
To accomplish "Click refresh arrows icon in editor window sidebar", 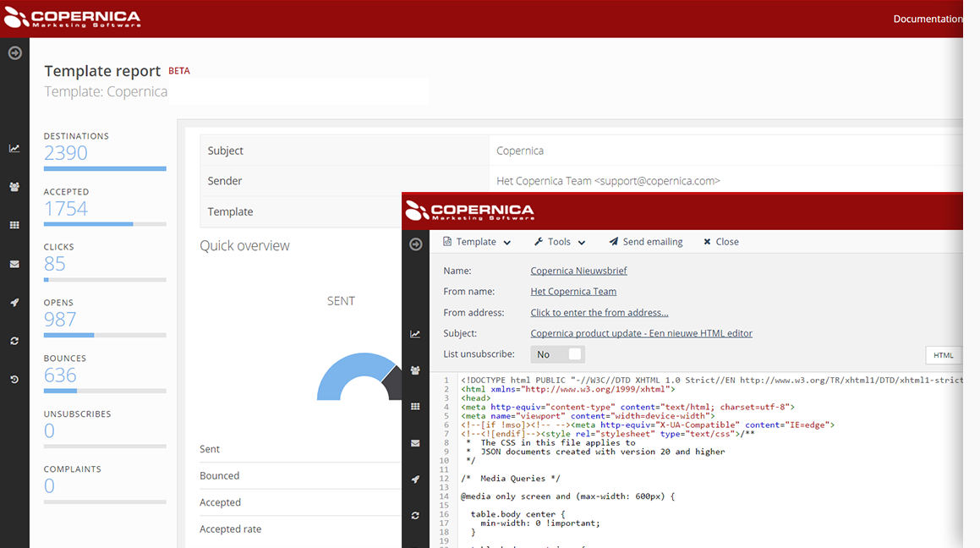I will pos(415,516).
